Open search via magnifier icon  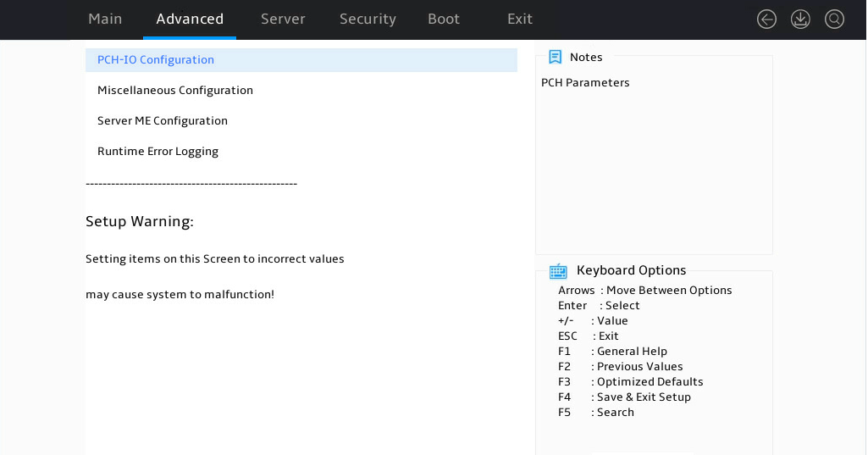pyautogui.click(x=834, y=19)
